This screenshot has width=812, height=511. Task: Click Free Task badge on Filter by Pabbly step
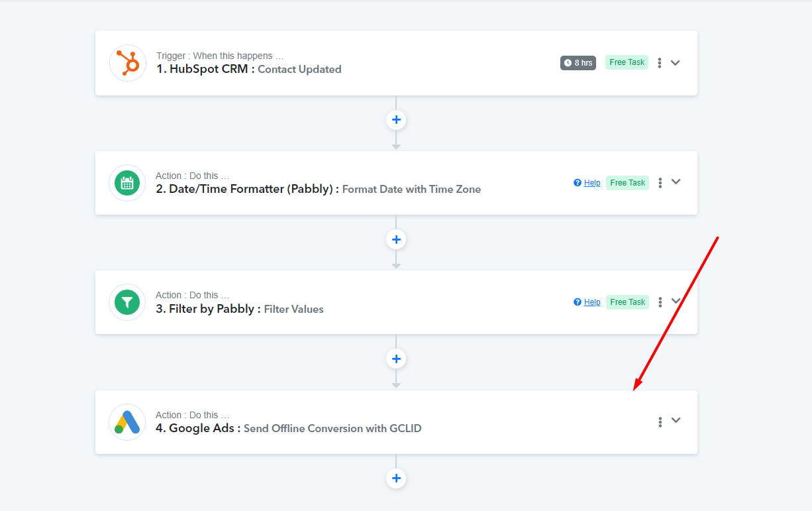pyautogui.click(x=627, y=302)
